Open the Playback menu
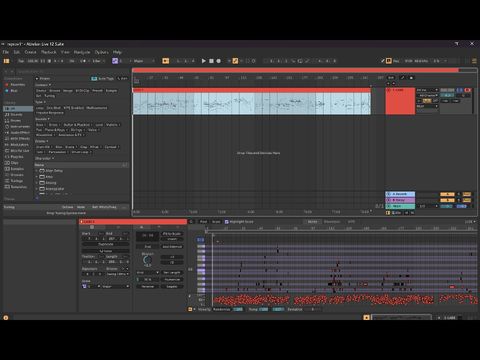 pyautogui.click(x=49, y=52)
